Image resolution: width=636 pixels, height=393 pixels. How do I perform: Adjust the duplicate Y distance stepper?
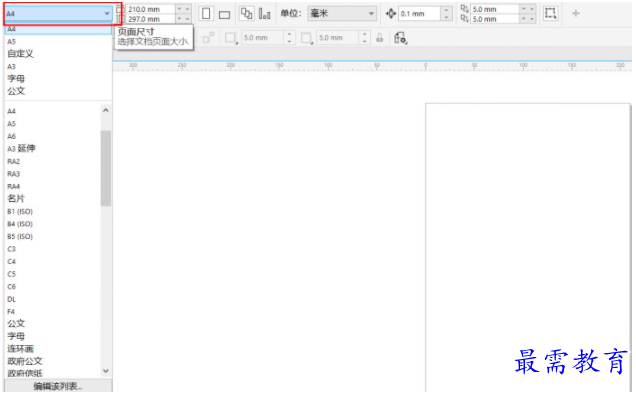click(528, 19)
